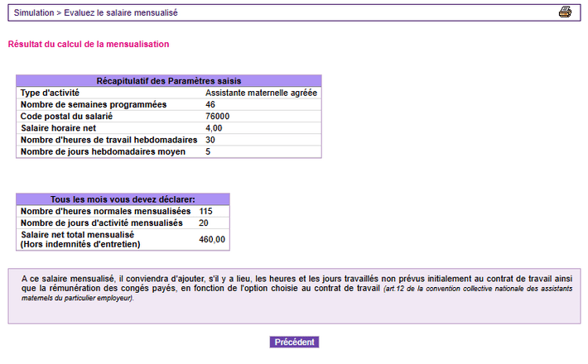588x364 pixels.
Task: Select the value 'Assistante maternelle agréée'
Action: tap(261, 93)
